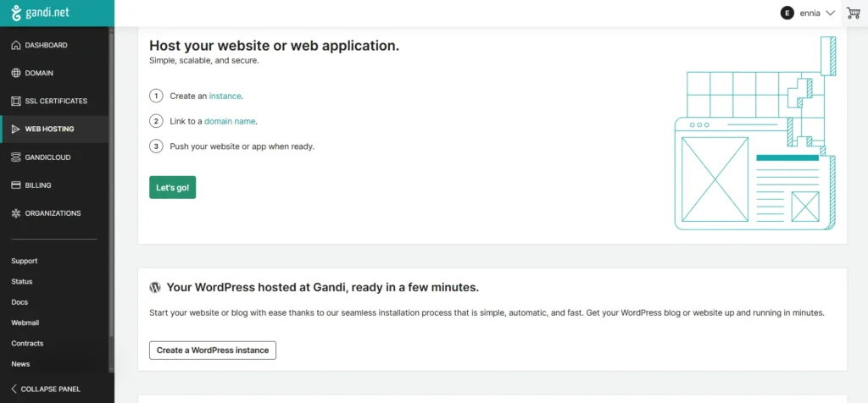868x403 pixels.
Task: Click 'Push your website or app when ready.'
Action: 242,147
